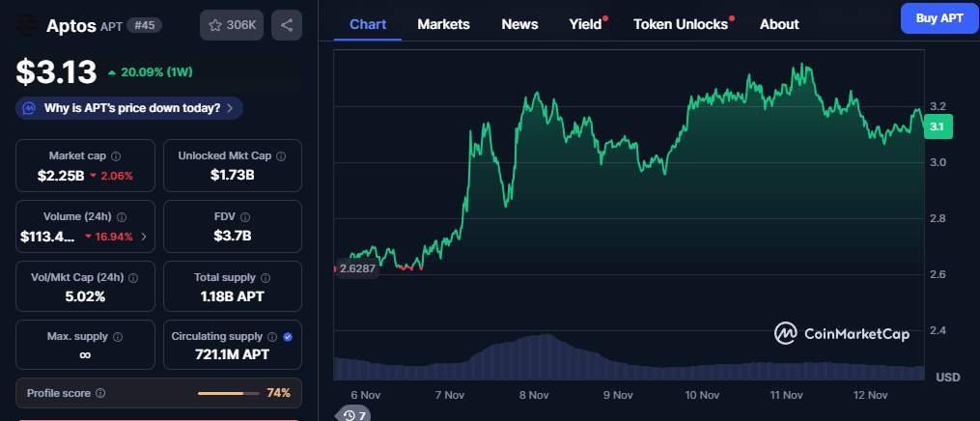
Task: Click the Aptos coin logo icon
Action: point(26,25)
